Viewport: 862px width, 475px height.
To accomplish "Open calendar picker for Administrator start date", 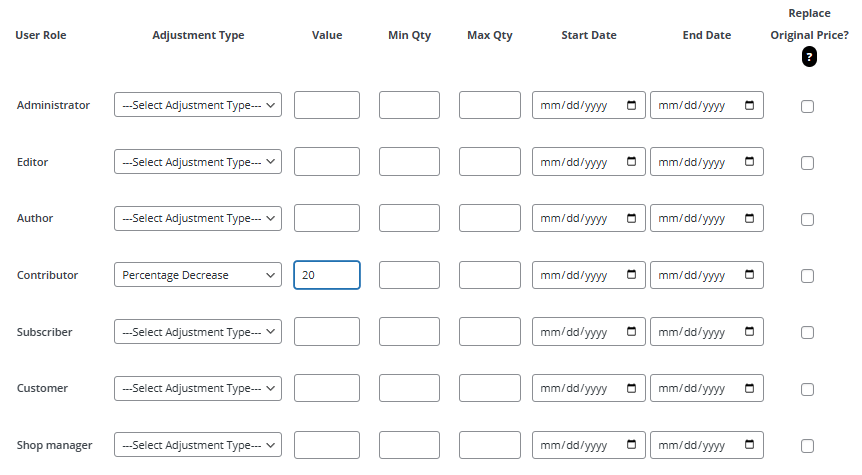I will coord(631,106).
